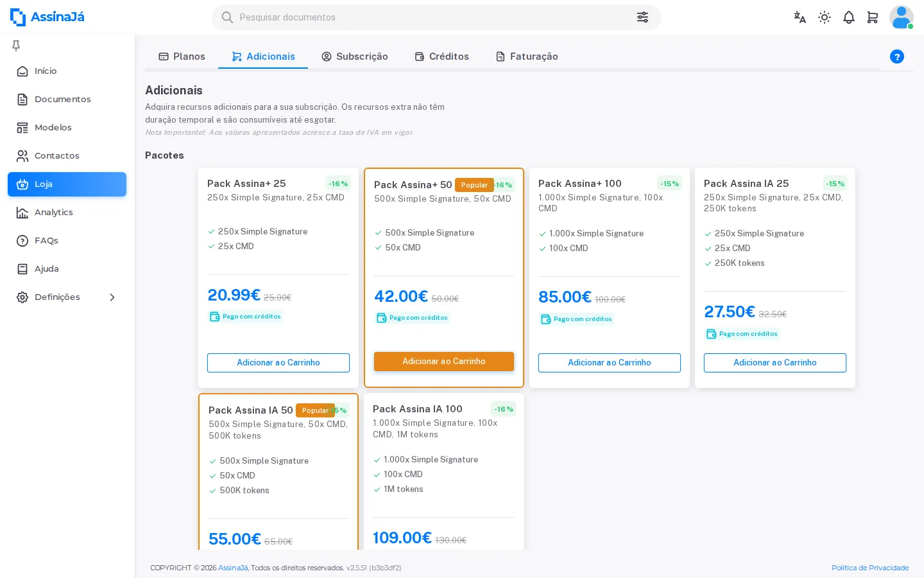The image size is (924, 578).
Task: Click Pack Assina+ 50 'Pago com créditos' icon
Action: [x=382, y=318]
